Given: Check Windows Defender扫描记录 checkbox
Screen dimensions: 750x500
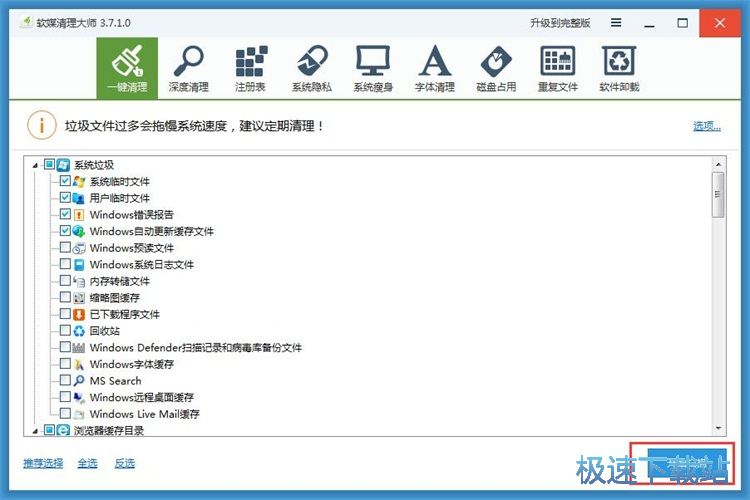Looking at the screenshot, I should coord(65,347).
